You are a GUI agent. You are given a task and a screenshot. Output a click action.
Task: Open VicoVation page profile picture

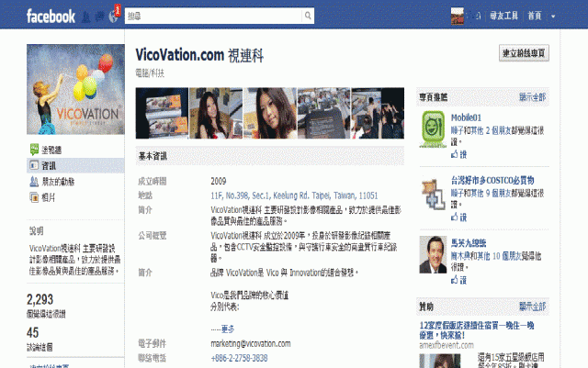(75, 89)
